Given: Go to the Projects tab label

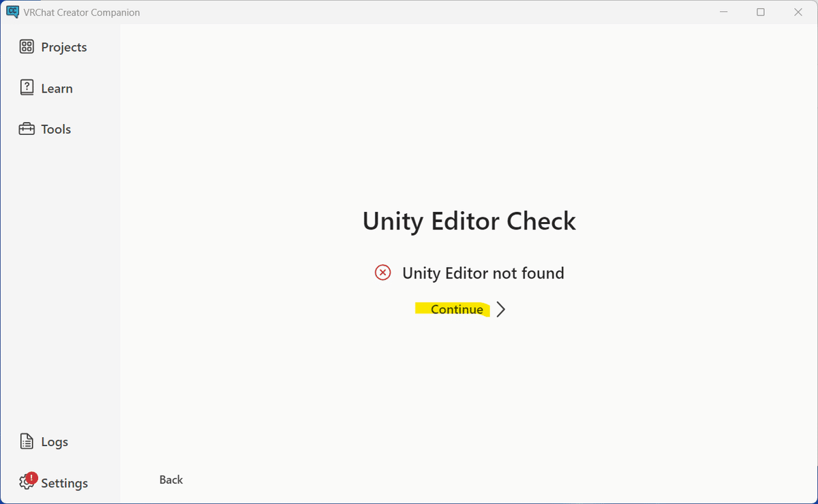Looking at the screenshot, I should [x=64, y=47].
